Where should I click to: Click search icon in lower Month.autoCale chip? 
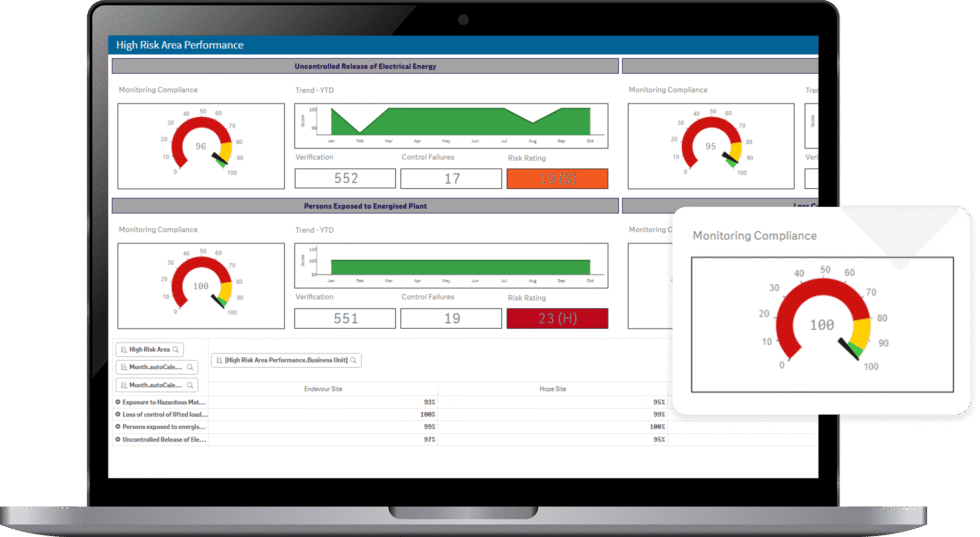(x=190, y=385)
